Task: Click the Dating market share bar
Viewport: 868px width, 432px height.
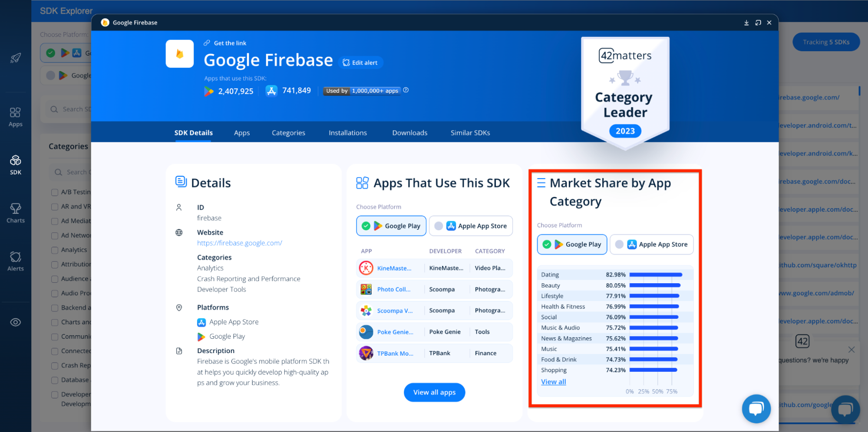Action: click(x=656, y=275)
